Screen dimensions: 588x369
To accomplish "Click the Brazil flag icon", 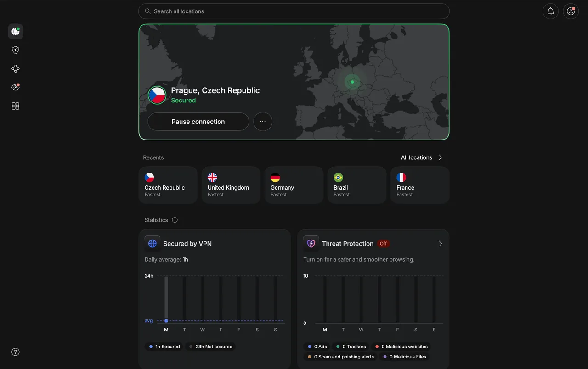I will (338, 178).
